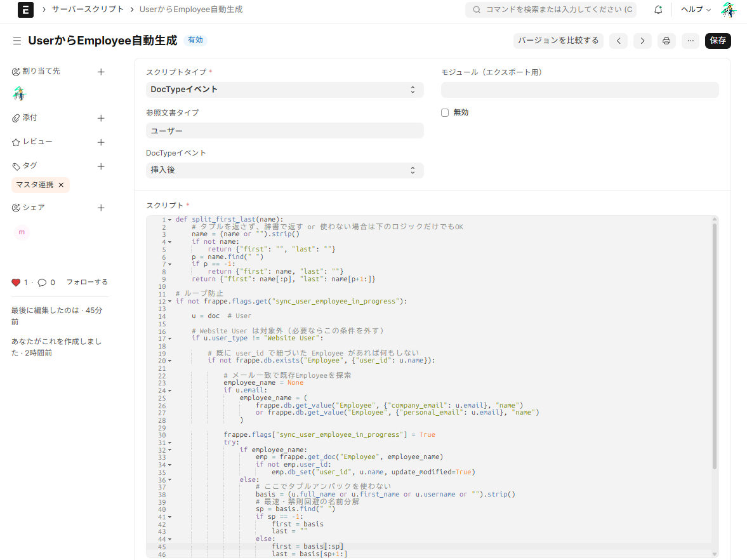Screen dimensions: 747x560
Task: Go to next document with right arrow
Action: (642, 41)
